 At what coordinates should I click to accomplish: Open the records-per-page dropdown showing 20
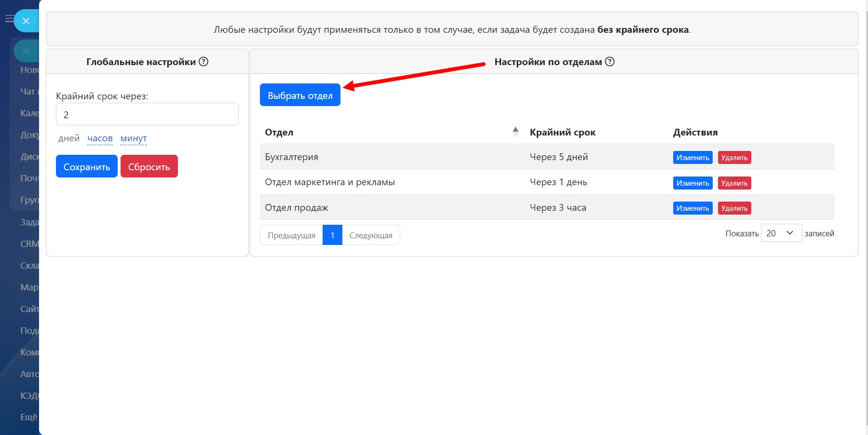click(x=781, y=233)
